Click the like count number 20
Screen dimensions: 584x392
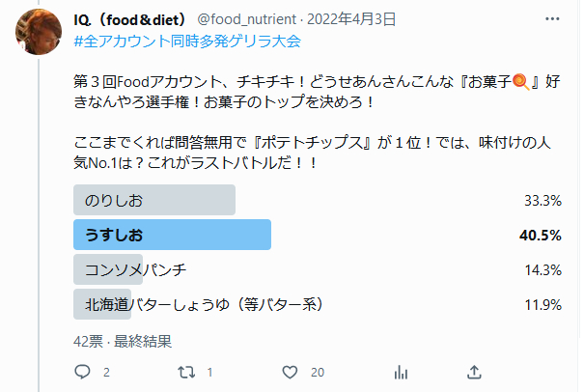click(318, 373)
